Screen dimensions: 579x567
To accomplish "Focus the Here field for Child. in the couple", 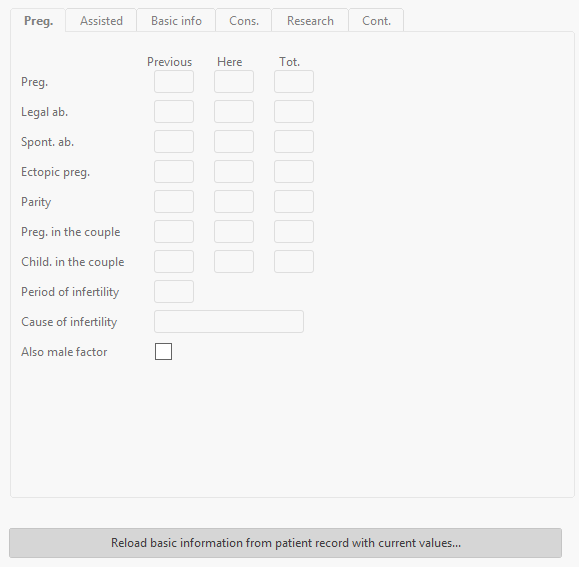I will 234,261.
